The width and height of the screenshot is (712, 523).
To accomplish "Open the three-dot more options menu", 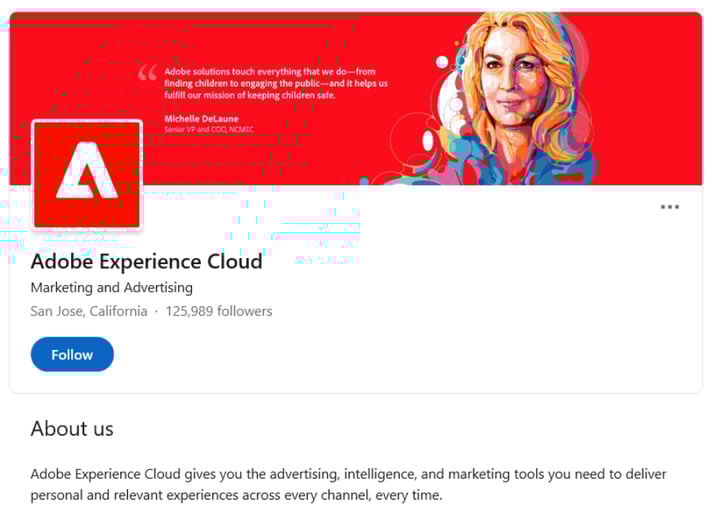I will pos(669,207).
